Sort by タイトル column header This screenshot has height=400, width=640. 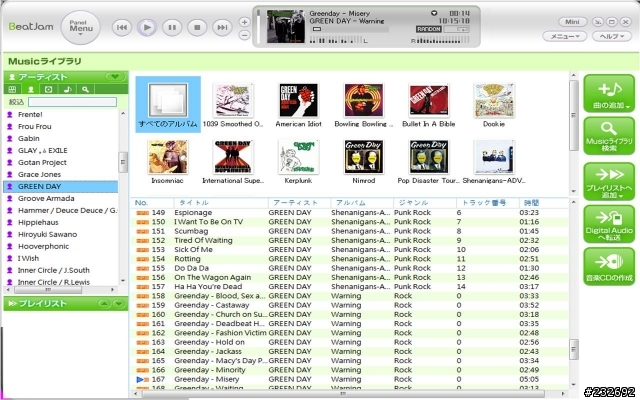(221, 202)
